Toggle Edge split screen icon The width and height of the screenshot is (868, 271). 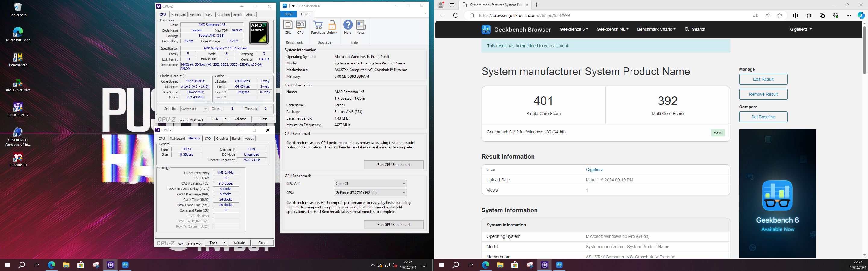pyautogui.click(x=796, y=15)
